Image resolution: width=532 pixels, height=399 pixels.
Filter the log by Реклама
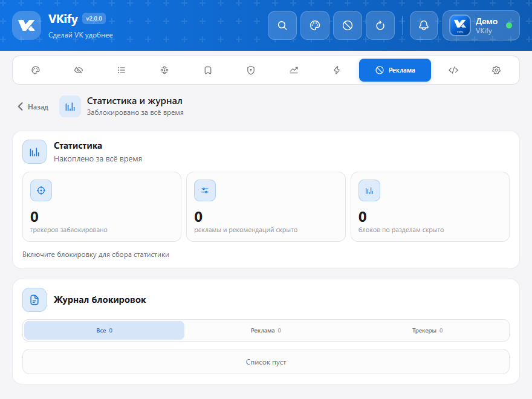pyautogui.click(x=266, y=331)
